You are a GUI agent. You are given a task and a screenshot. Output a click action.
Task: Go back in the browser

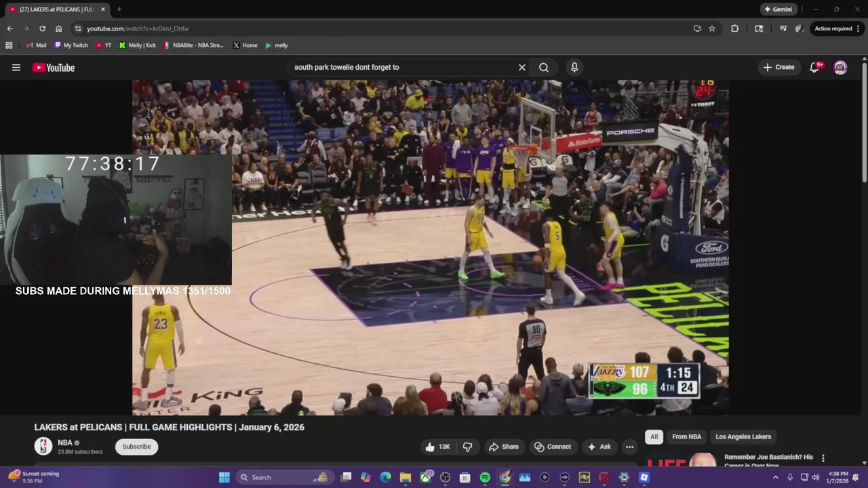pyautogui.click(x=9, y=28)
